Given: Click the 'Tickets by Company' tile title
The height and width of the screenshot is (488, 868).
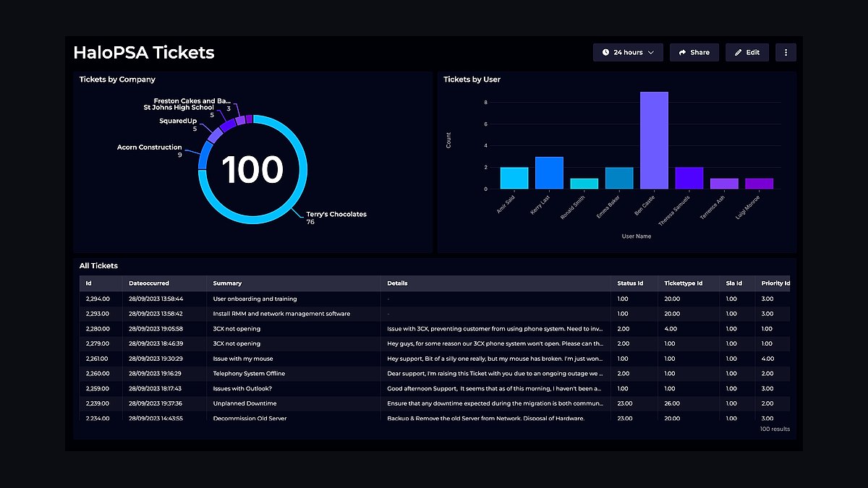Looking at the screenshot, I should (x=117, y=80).
